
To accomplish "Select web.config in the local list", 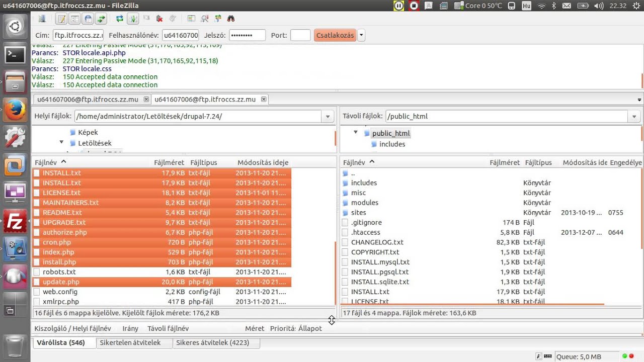I will coord(60,292).
